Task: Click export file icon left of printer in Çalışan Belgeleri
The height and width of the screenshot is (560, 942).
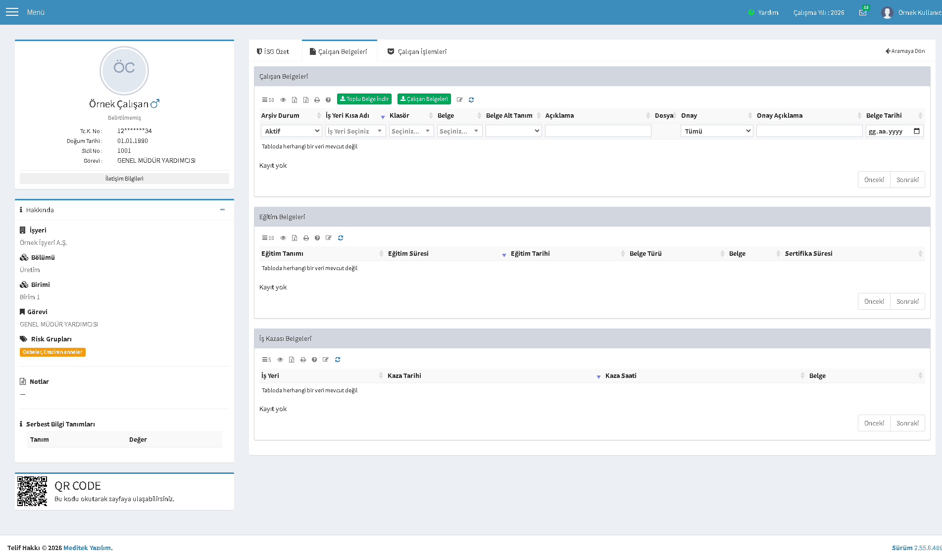Action: (306, 100)
